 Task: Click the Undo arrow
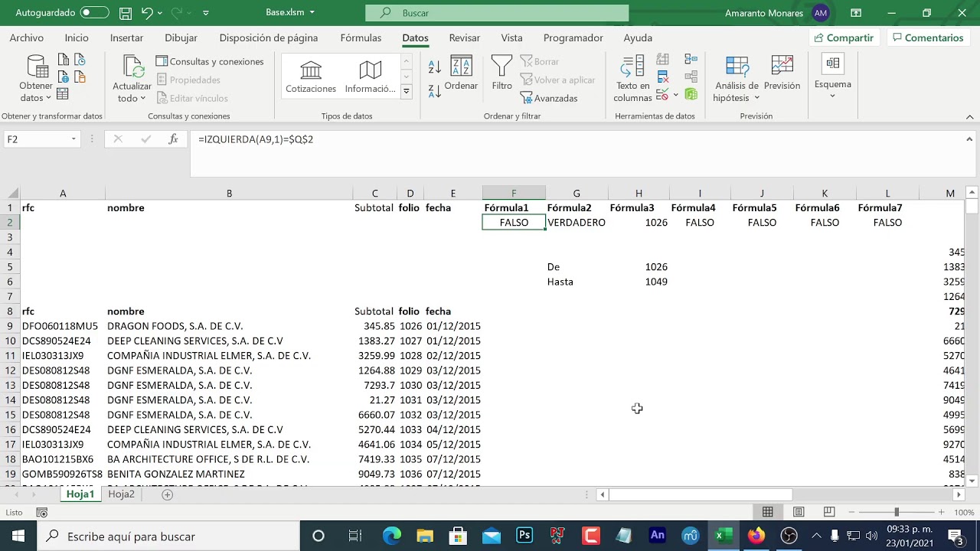tap(147, 13)
